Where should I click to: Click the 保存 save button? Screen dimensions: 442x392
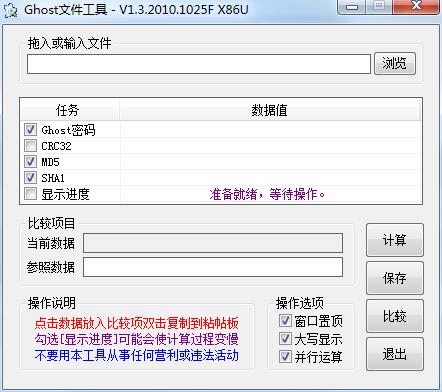[x=395, y=278]
